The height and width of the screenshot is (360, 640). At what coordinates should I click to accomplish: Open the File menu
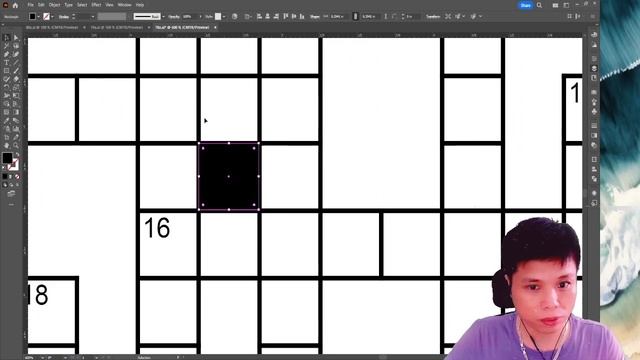[31, 5]
